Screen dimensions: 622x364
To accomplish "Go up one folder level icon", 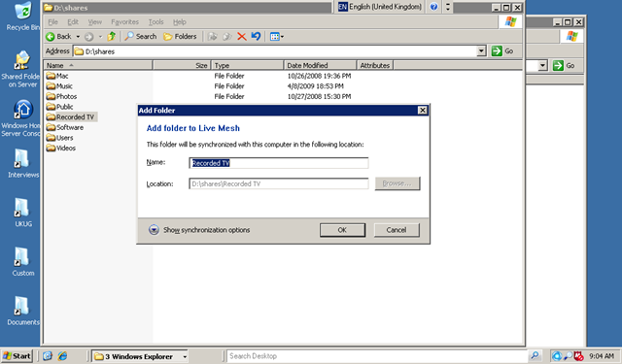I will [112, 37].
